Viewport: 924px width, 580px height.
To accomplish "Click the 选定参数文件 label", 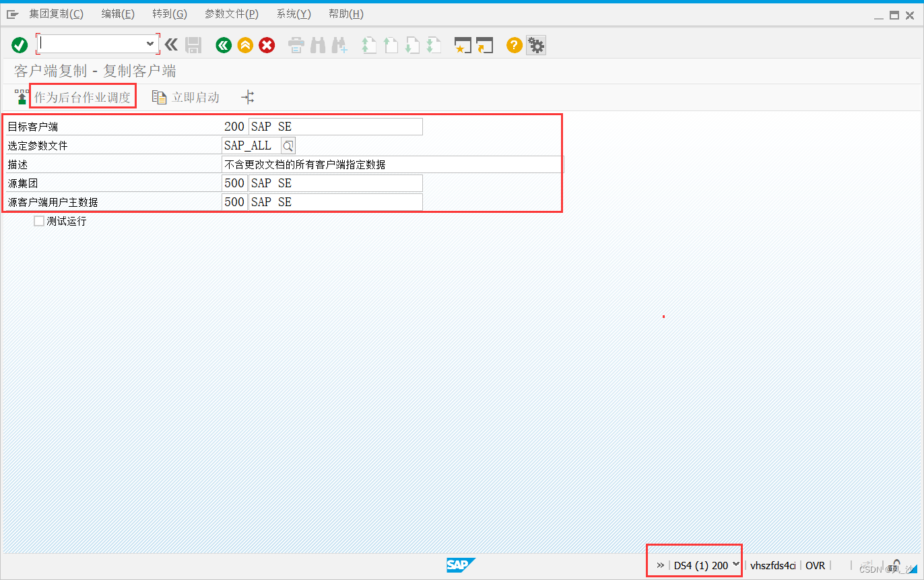I will [x=38, y=146].
